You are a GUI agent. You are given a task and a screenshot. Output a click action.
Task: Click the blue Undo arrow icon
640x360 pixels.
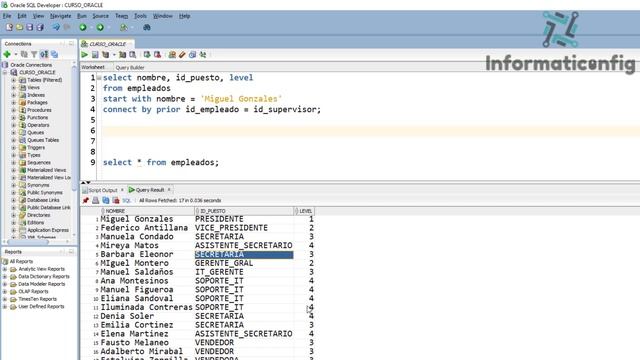click(56, 27)
